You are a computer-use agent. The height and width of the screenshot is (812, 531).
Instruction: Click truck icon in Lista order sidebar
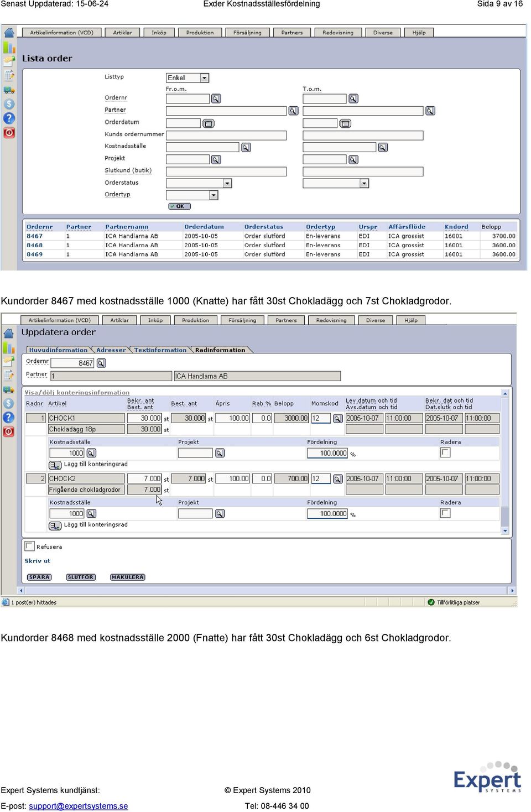[9, 90]
